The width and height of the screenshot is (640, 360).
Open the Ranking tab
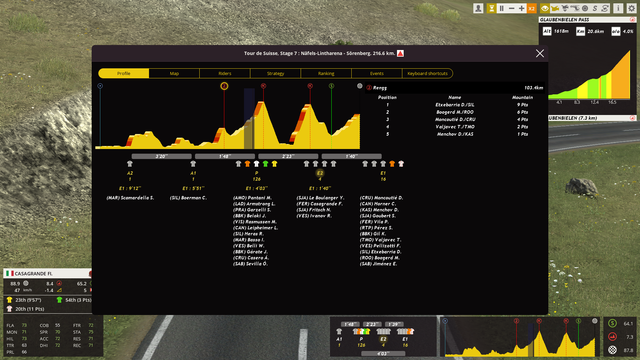[326, 73]
